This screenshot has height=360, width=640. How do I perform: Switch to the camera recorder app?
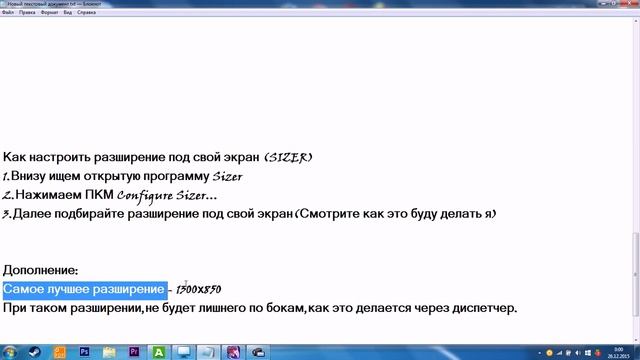(x=258, y=352)
